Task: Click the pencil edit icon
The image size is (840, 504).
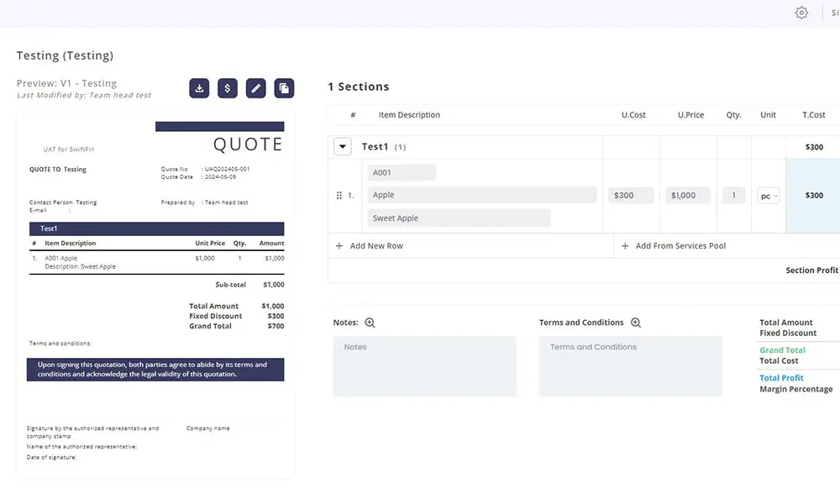Action: (x=256, y=88)
